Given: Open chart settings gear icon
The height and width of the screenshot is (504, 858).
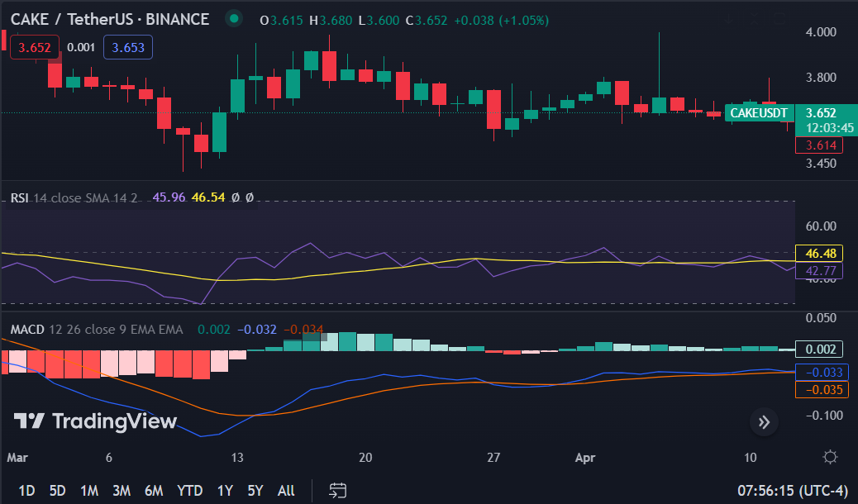Looking at the screenshot, I should pyautogui.click(x=830, y=457).
